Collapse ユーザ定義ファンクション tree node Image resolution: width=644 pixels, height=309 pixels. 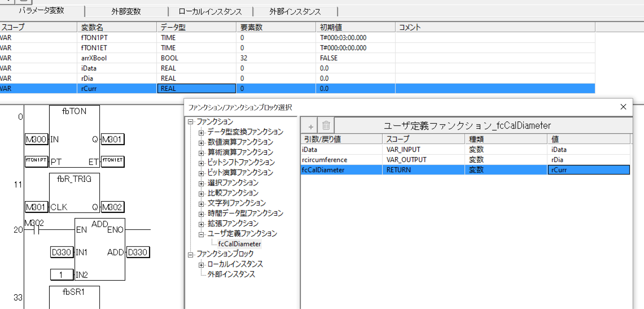coord(201,234)
